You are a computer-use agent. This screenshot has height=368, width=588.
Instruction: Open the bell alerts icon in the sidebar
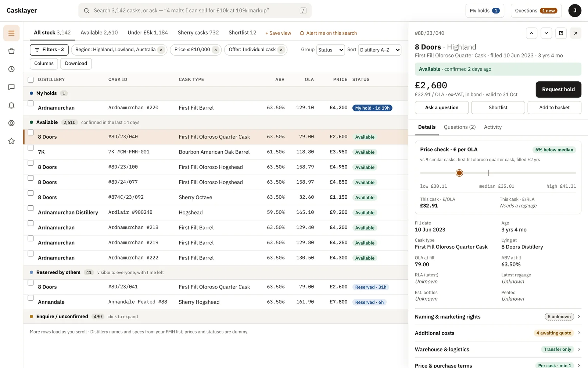pyautogui.click(x=11, y=105)
